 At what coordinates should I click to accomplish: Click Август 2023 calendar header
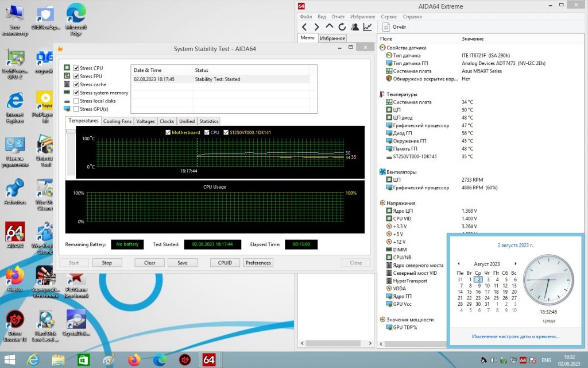(x=487, y=263)
